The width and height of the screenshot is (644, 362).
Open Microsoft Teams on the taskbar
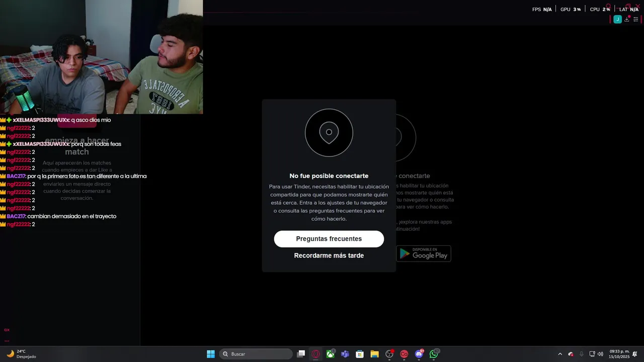coord(345,354)
